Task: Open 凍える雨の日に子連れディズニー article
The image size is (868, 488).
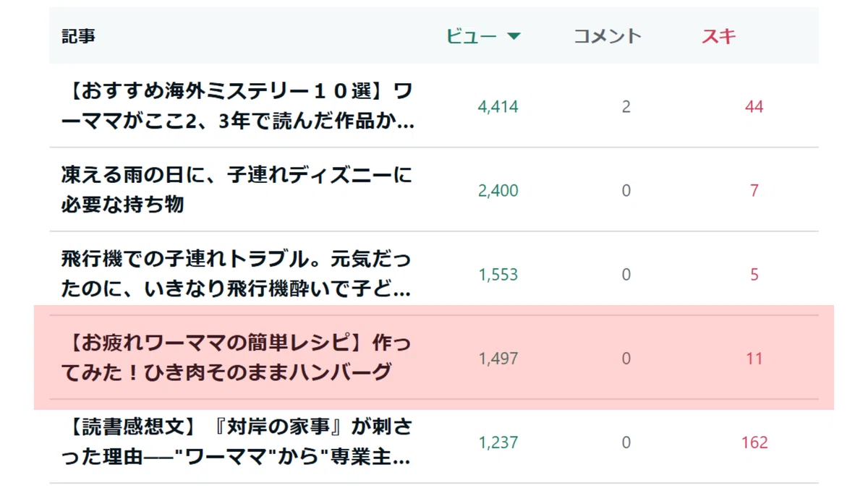Action: pyautogui.click(x=237, y=190)
